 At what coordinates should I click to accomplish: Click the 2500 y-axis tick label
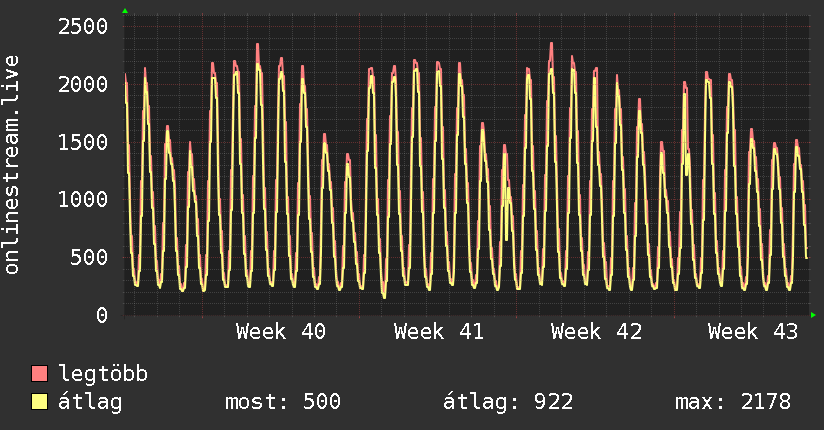click(x=82, y=26)
